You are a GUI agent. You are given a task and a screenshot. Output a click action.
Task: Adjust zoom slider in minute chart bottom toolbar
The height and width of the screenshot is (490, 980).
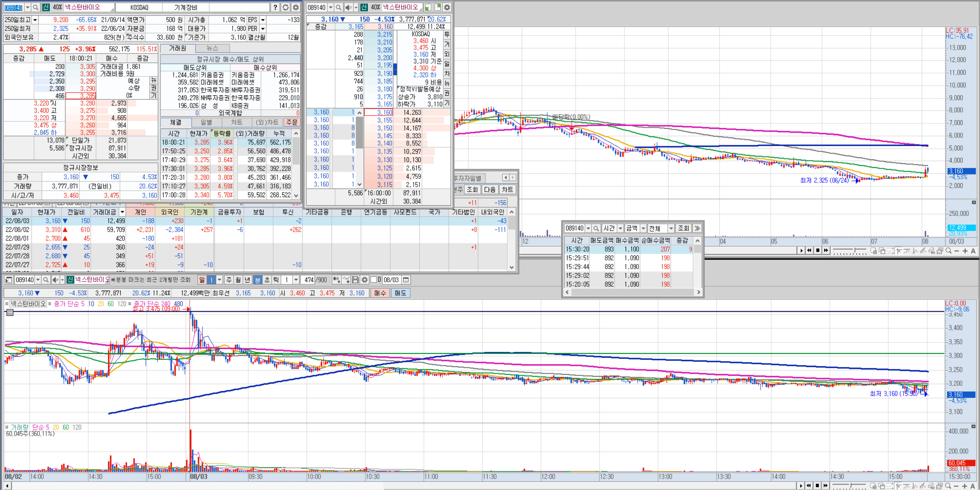[x=850, y=486]
